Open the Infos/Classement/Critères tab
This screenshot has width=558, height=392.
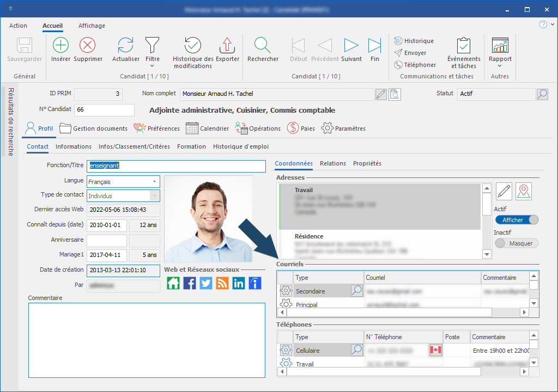pyautogui.click(x=134, y=146)
